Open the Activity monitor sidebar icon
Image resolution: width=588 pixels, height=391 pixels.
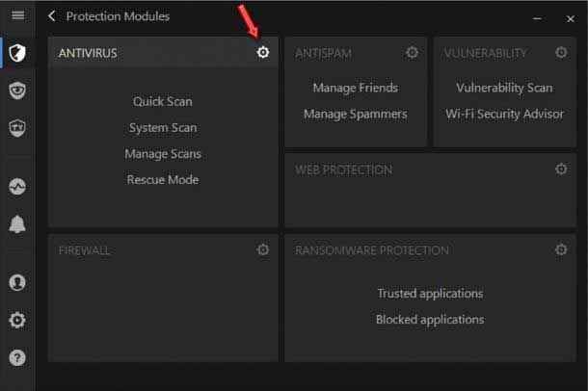[x=17, y=187]
